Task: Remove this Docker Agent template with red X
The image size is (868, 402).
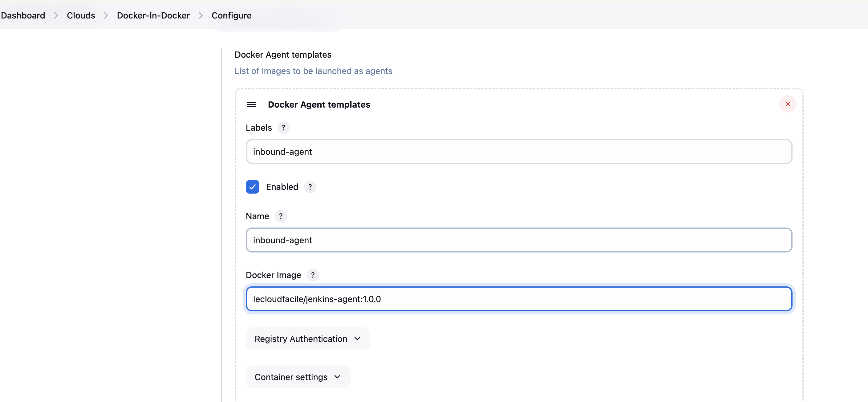Action: [x=788, y=104]
